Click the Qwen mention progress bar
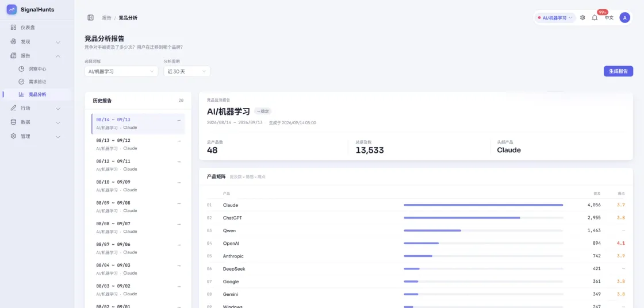Screen dimensions: 644x308 pyautogui.click(x=484, y=230)
